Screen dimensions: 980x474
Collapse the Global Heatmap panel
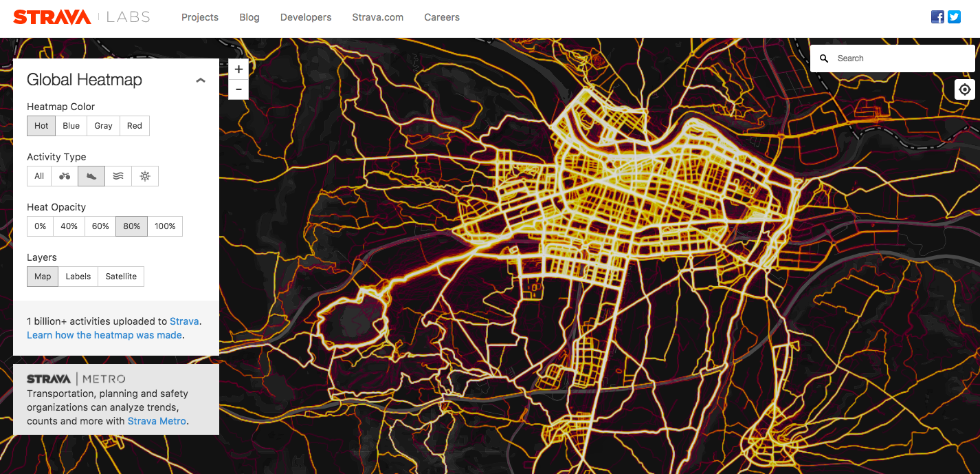point(201,80)
